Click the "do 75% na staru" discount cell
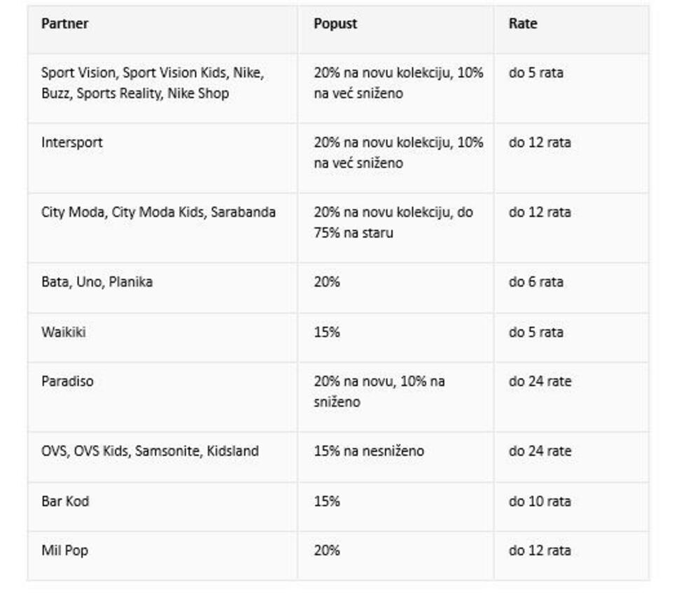This screenshot has height=594, width=700. tap(393, 222)
